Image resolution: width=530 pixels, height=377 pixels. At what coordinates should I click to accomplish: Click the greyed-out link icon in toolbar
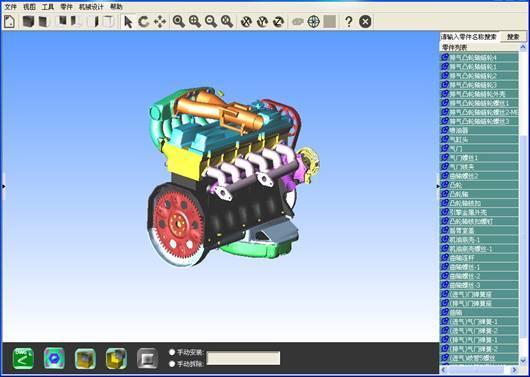pyautogui.click(x=297, y=22)
